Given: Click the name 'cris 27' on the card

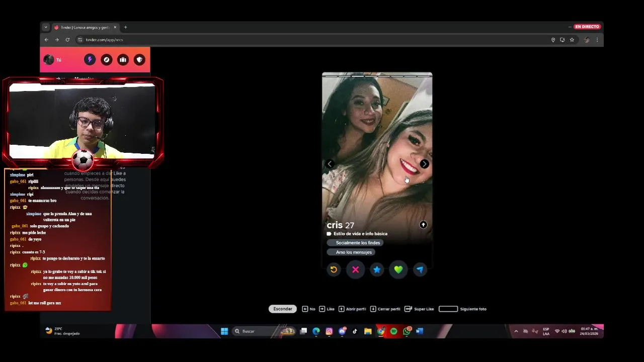Looking at the screenshot, I should coord(341,225).
